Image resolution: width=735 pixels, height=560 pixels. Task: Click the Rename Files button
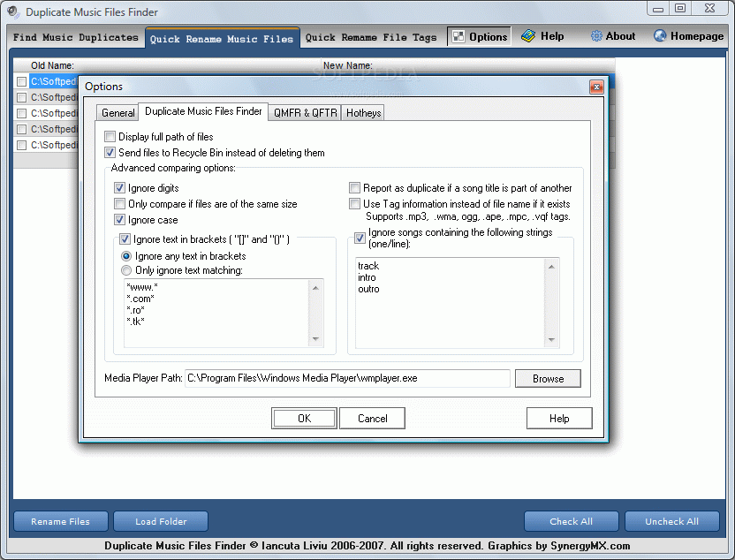60,521
